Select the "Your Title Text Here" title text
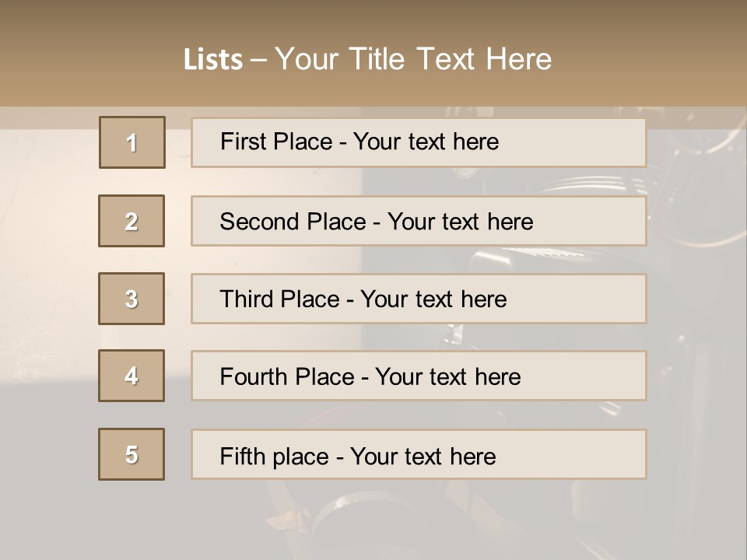This screenshot has width=747, height=560. (413, 59)
